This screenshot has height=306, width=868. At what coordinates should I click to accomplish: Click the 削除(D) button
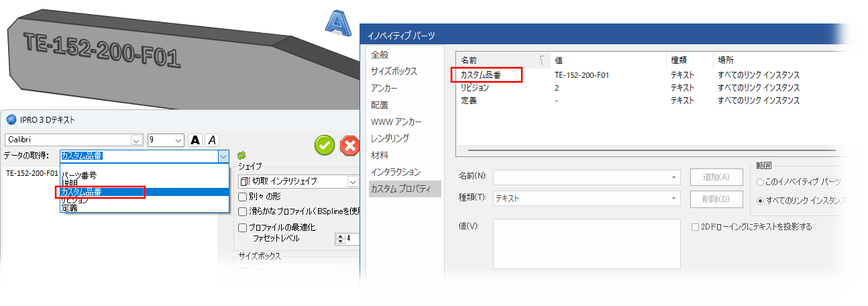pyautogui.click(x=716, y=199)
